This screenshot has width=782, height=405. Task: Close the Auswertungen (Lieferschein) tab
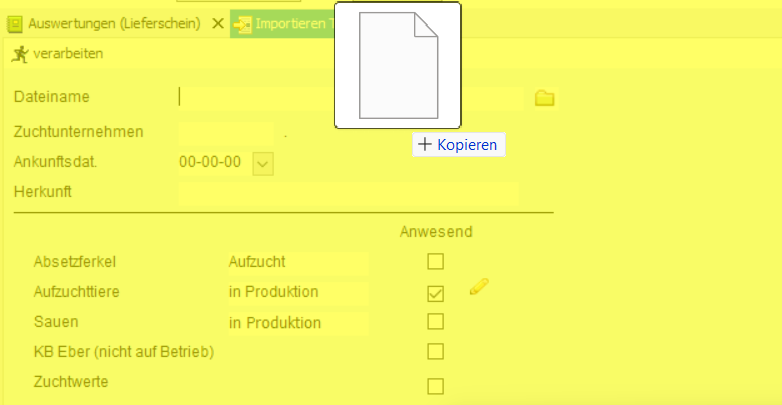click(x=217, y=23)
